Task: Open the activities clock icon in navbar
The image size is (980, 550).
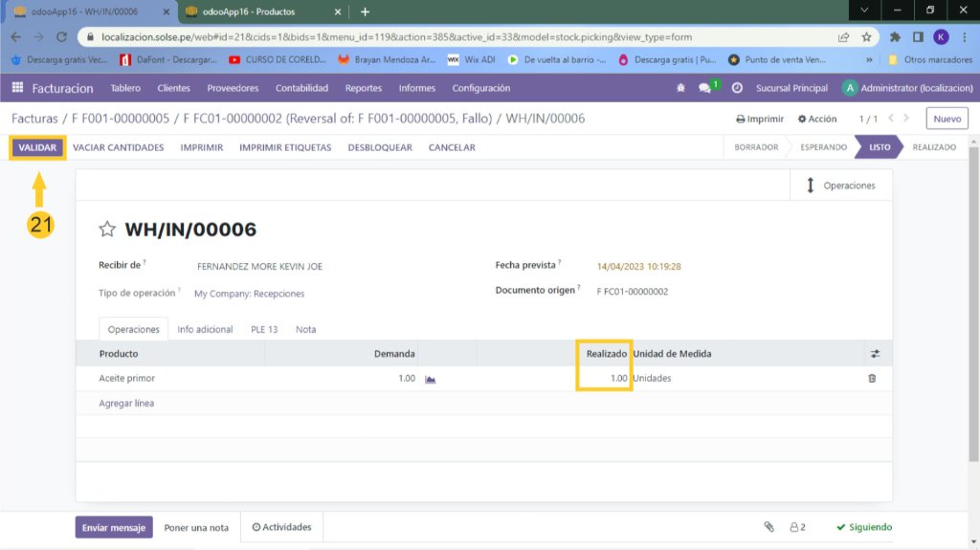Action: 737,88
